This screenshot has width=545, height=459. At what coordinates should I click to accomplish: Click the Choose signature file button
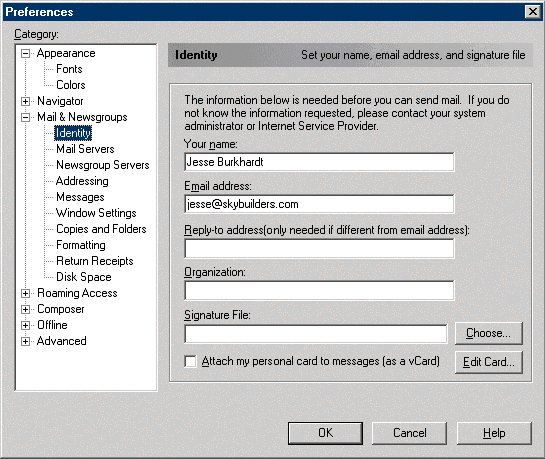pyautogui.click(x=488, y=333)
